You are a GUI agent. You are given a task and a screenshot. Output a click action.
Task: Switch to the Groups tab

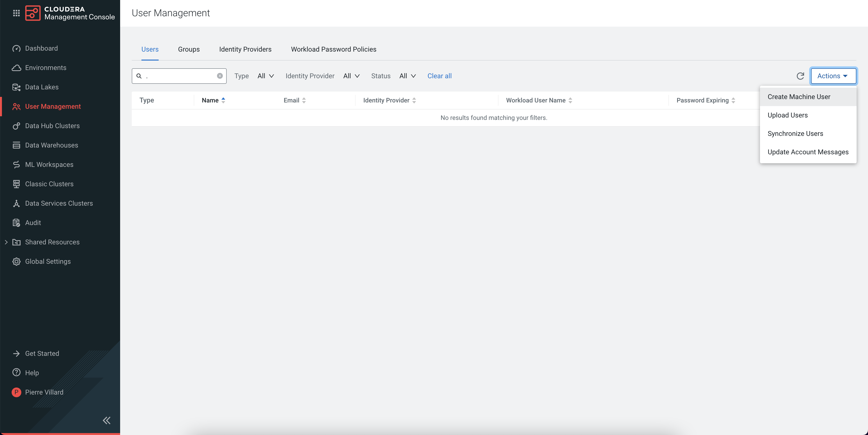tap(189, 50)
